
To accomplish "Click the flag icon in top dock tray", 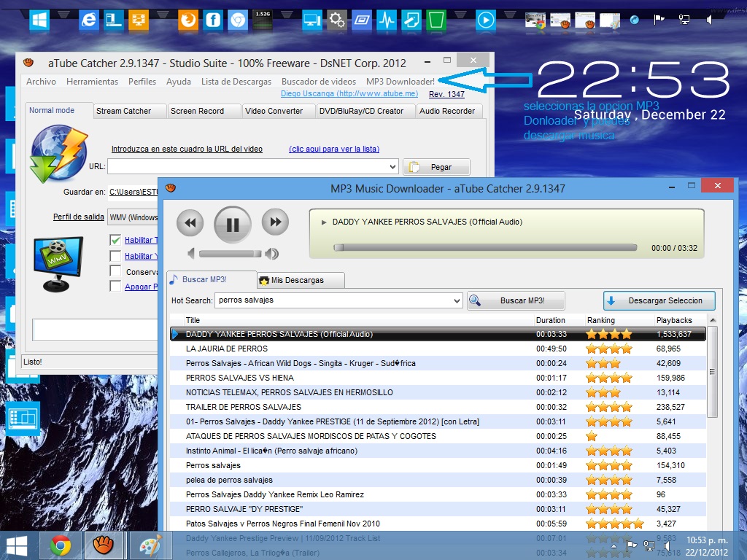I will [x=659, y=20].
